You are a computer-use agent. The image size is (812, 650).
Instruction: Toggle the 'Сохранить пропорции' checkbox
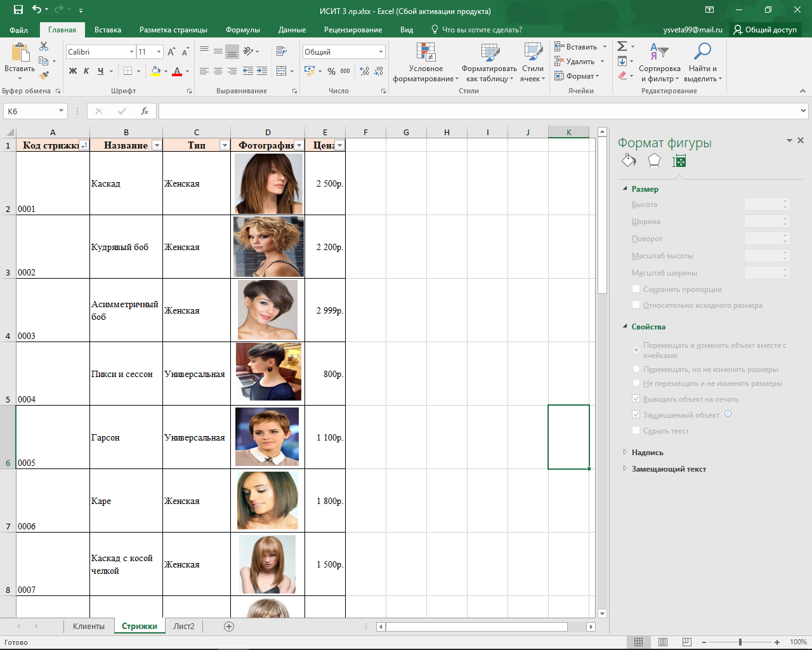[x=636, y=289]
